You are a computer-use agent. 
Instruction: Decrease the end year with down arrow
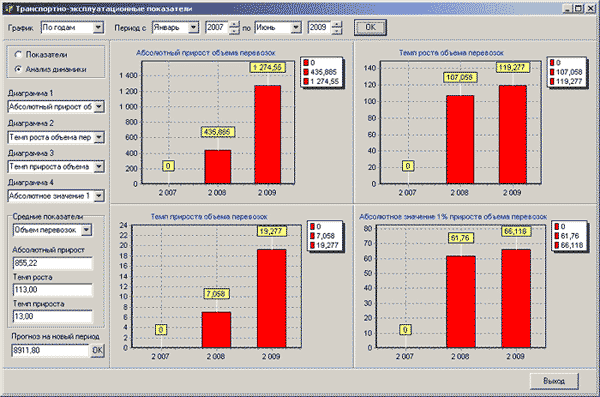pos(337,31)
